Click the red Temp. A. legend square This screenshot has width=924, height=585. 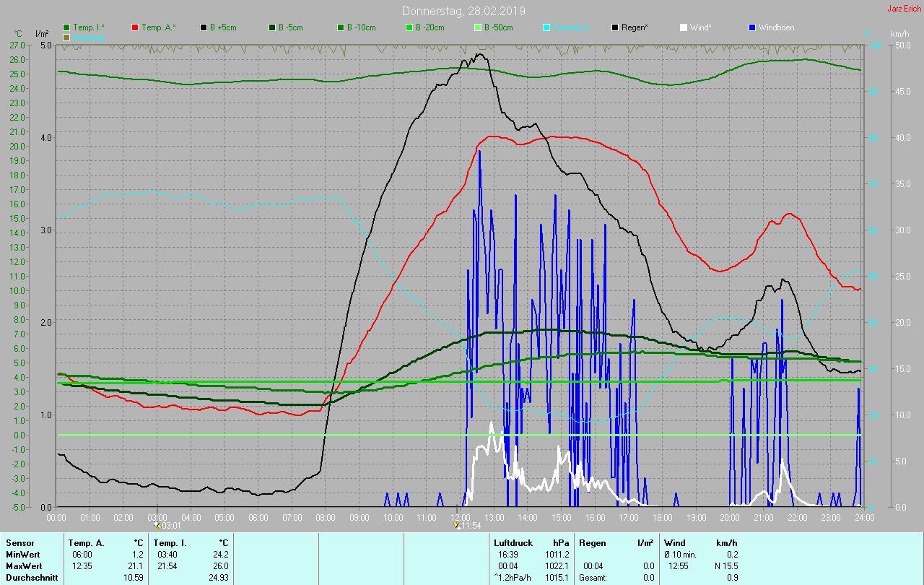pos(135,27)
